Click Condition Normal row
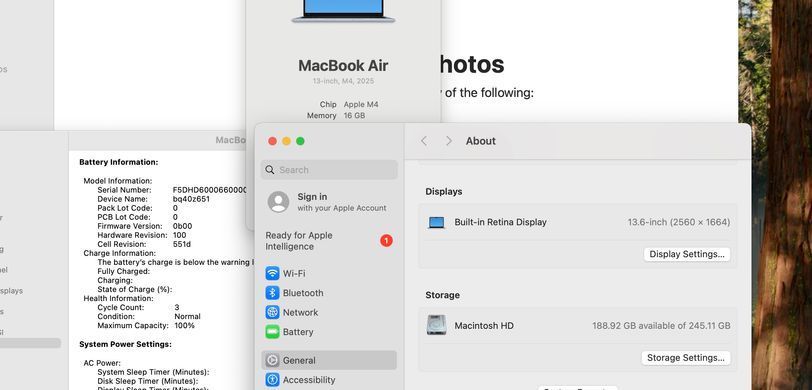This screenshot has height=390, width=812. (149, 316)
